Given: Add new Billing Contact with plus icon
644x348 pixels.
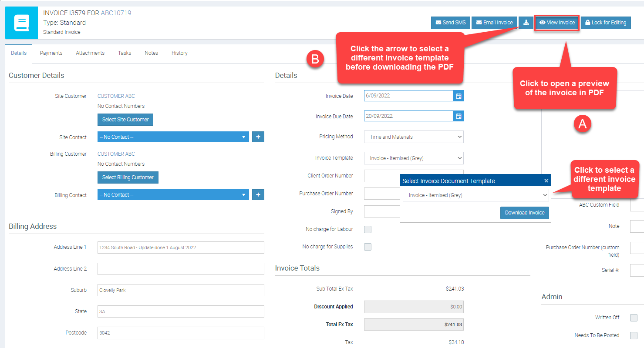Looking at the screenshot, I should pyautogui.click(x=258, y=195).
